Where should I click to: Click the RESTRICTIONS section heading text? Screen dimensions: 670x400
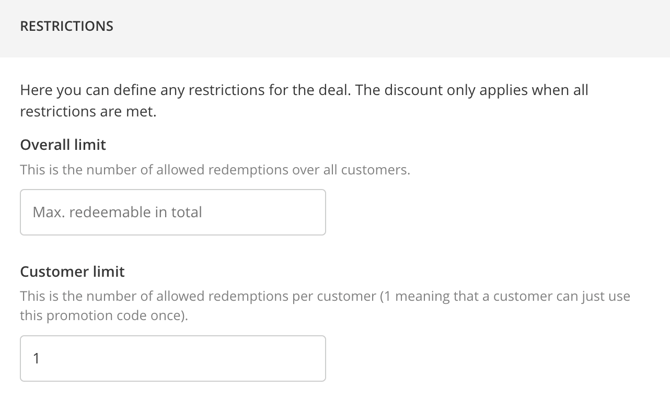point(66,27)
